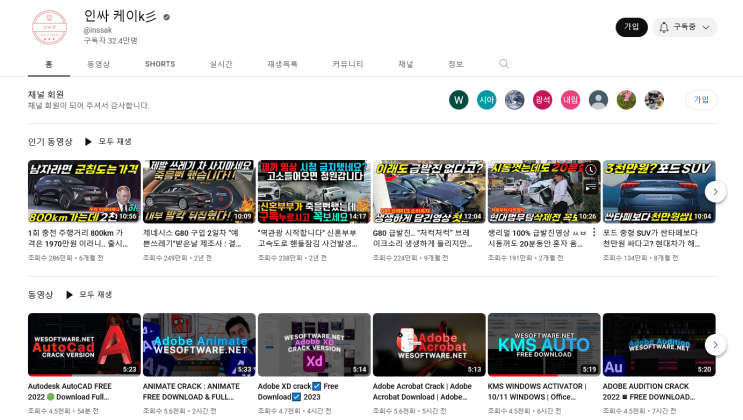Click title 'Adobe XD crack Free Download 2023'
This screenshot has width=743, height=420.
298,392
